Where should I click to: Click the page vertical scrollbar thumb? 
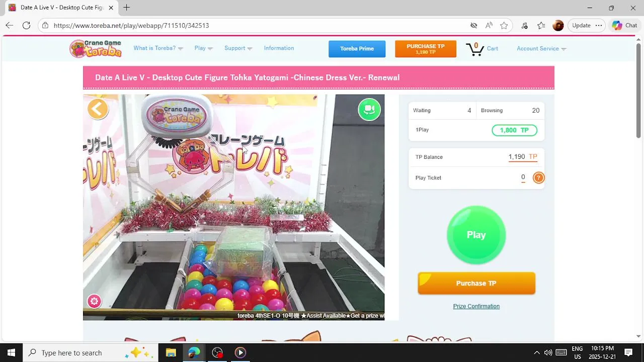(638, 90)
